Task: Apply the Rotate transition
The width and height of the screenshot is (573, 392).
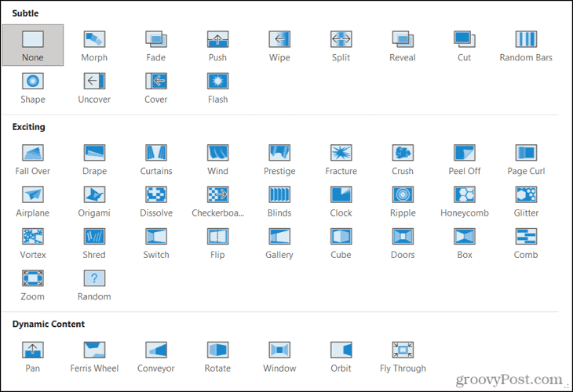Action: click(x=217, y=357)
